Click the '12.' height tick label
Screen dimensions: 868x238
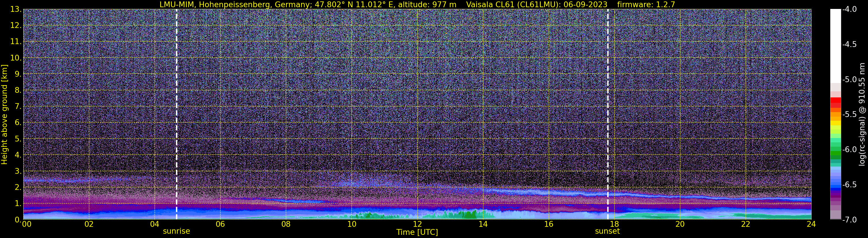16,26
